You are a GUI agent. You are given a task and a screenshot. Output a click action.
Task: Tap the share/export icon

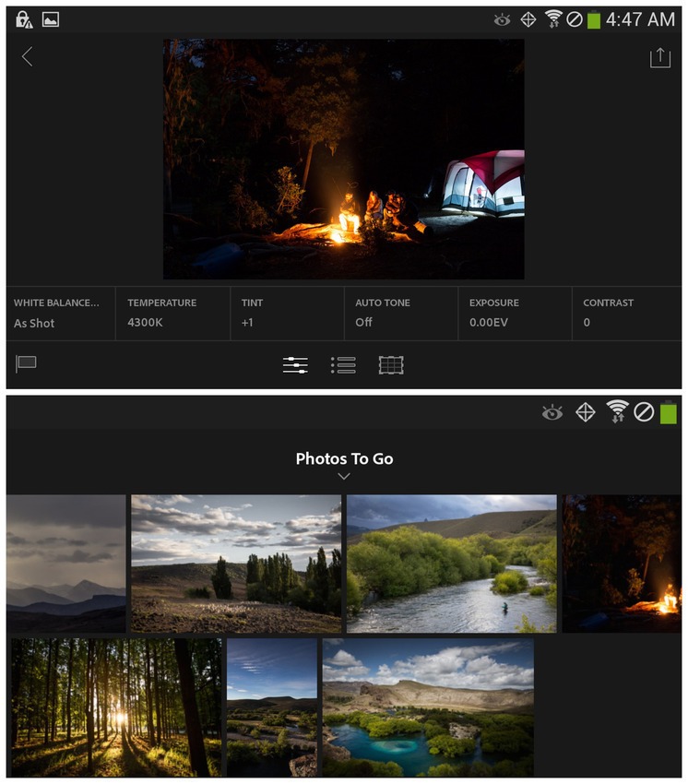660,57
